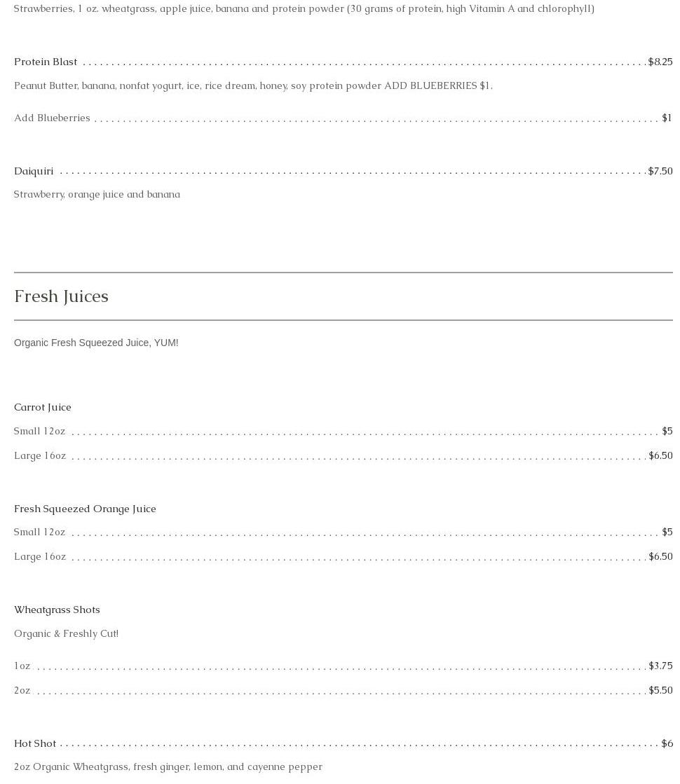This screenshot has width=680, height=784.
Task: Click the $5.50 price for 2oz shot
Action: click(x=660, y=690)
